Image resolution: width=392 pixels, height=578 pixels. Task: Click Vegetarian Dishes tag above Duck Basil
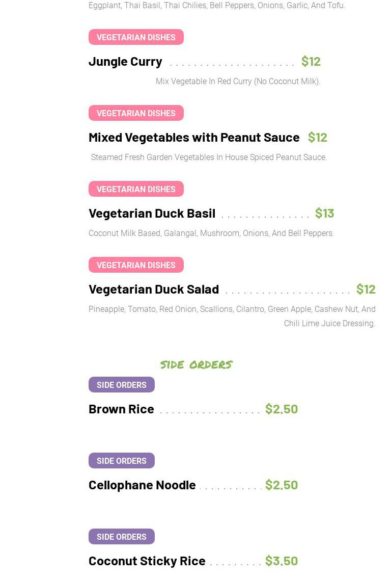coord(136,189)
